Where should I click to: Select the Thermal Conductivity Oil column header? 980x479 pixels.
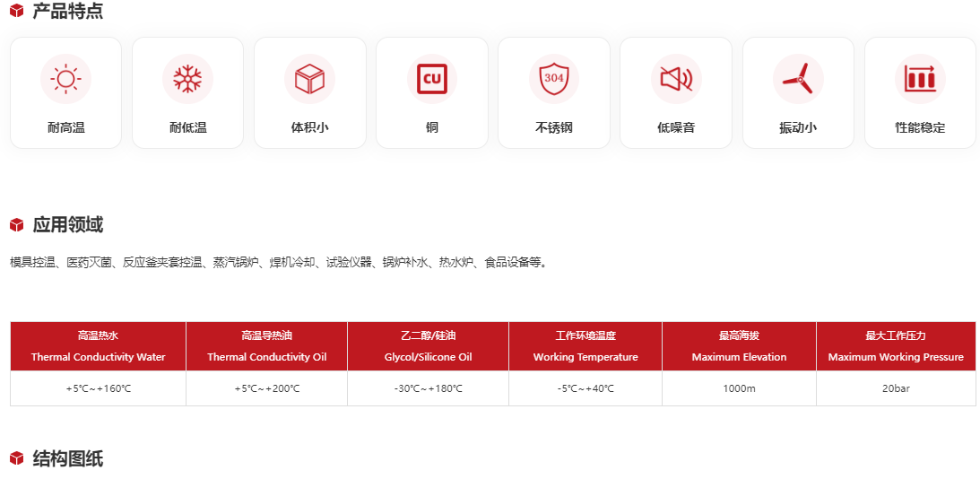[x=266, y=346]
